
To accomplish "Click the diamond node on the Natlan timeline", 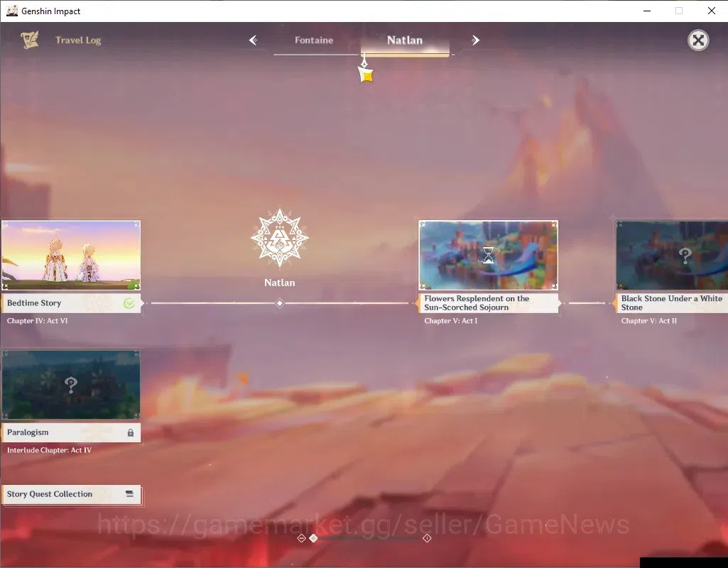I will [280, 303].
